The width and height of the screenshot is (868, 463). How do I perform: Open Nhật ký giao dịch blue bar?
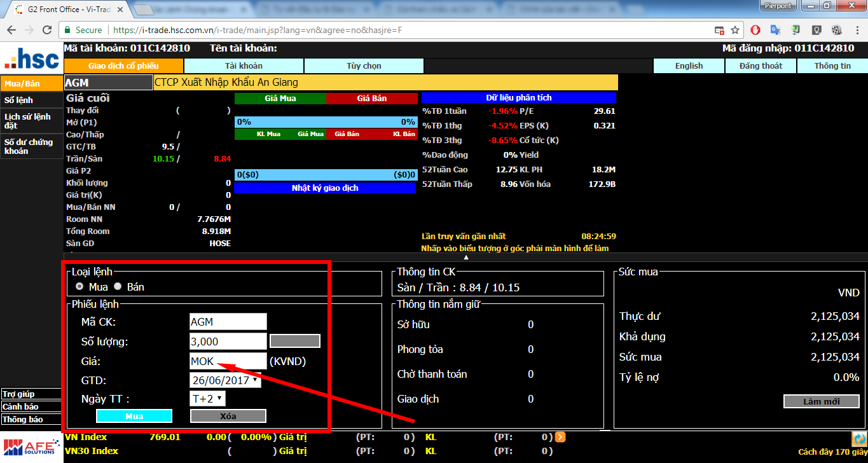click(x=325, y=188)
